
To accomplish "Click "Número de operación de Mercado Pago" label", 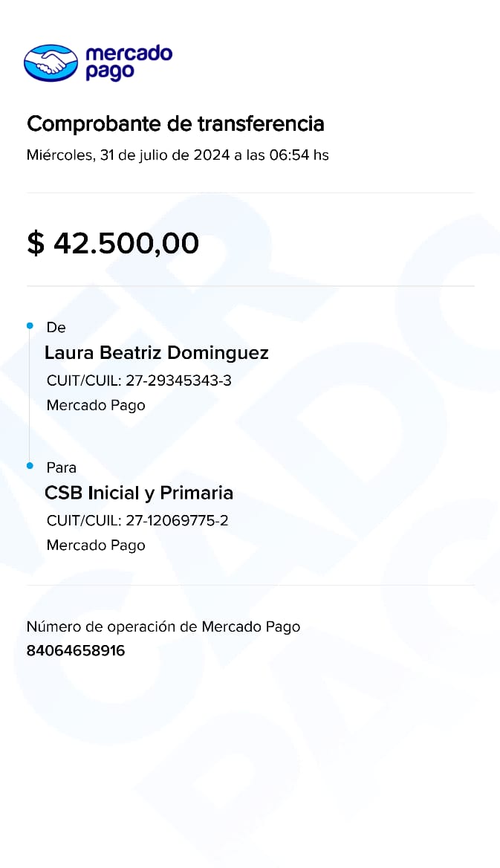I will 163,626.
